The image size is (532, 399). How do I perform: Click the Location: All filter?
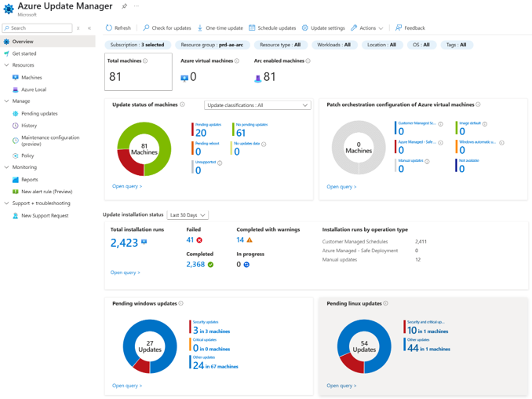pos(381,45)
